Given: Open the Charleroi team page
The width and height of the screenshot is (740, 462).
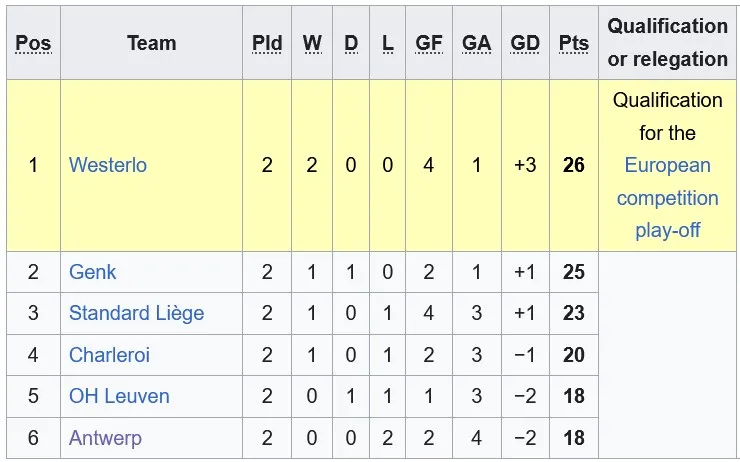Looking at the screenshot, I should [x=109, y=355].
